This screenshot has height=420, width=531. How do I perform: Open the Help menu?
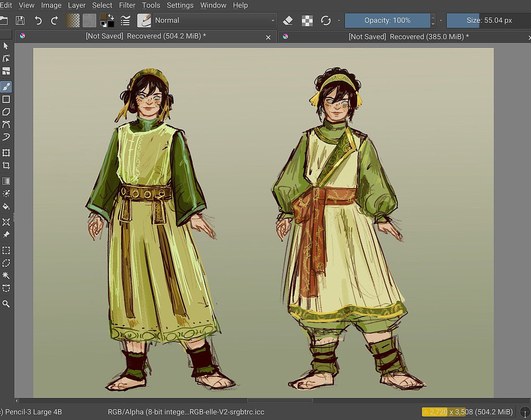tap(240, 5)
